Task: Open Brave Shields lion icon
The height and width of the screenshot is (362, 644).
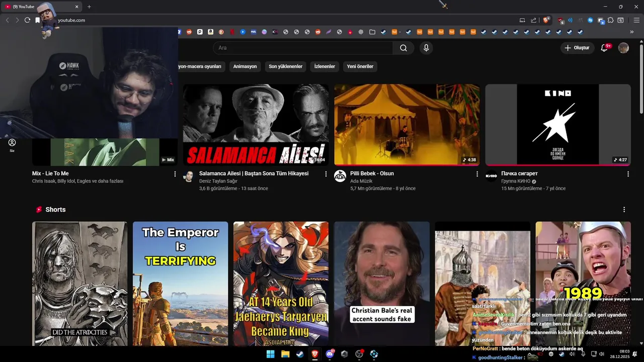Action: click(546, 20)
